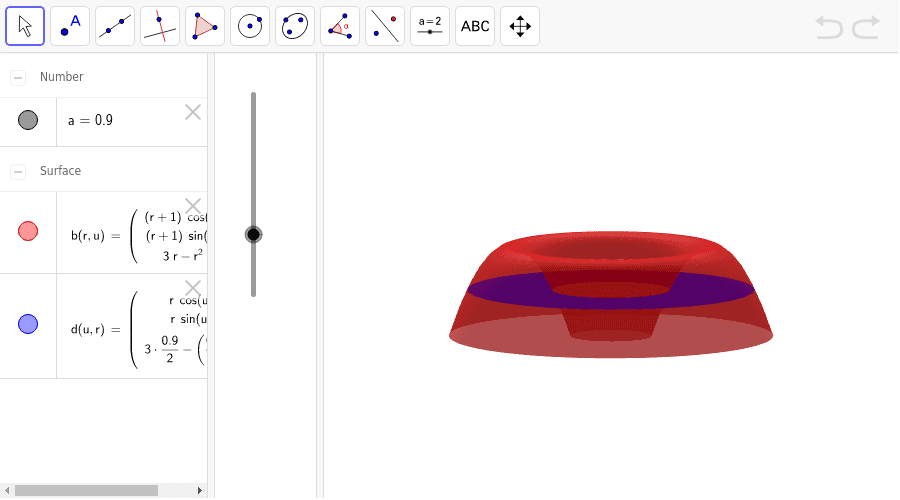This screenshot has height=500, width=900.
Task: Delete the b(r,u) surface entry
Action: click(193, 206)
